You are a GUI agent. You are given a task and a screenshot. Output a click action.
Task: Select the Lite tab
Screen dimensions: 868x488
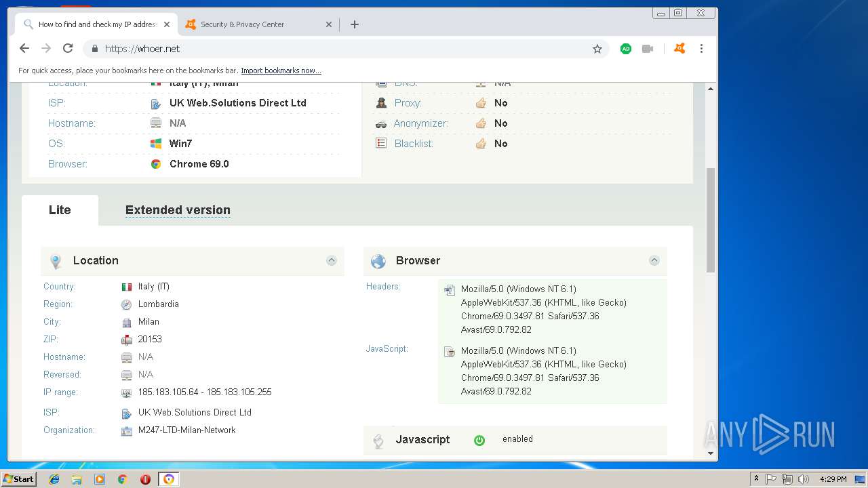click(60, 210)
